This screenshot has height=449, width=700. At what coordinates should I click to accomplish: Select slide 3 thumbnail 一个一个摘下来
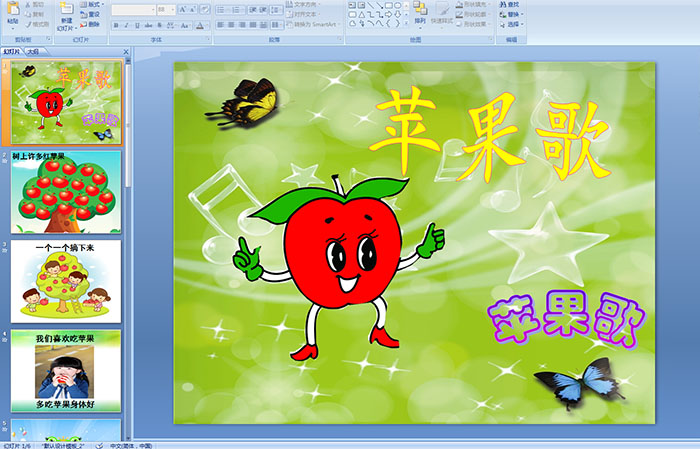click(66, 281)
